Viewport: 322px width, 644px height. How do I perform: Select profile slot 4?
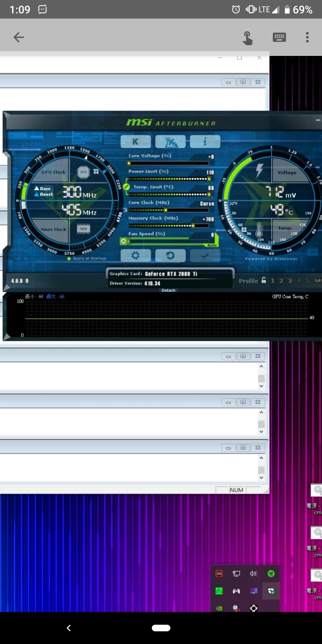(298, 280)
